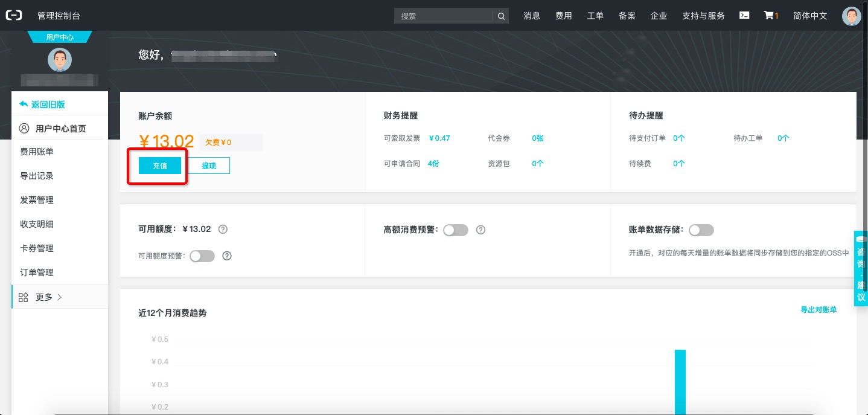
Task: Click the 0个 resource pack count
Action: [538, 164]
